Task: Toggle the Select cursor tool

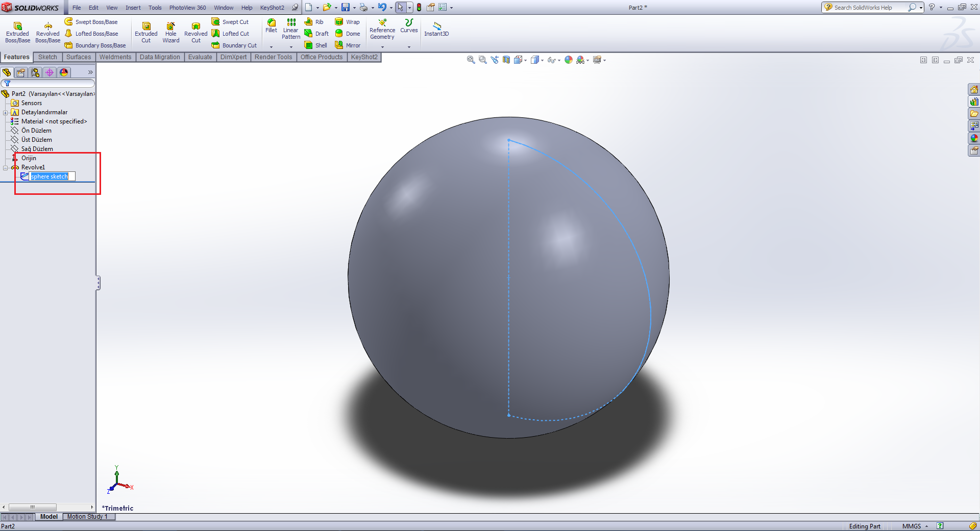Action: point(401,8)
